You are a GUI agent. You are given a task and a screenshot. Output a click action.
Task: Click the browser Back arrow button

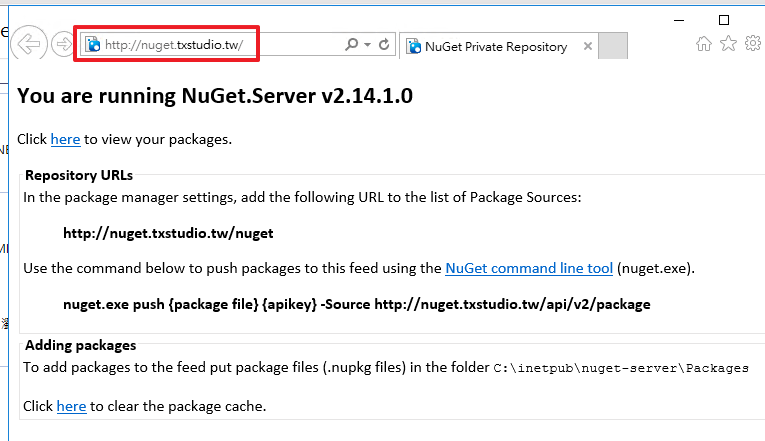pos(29,44)
